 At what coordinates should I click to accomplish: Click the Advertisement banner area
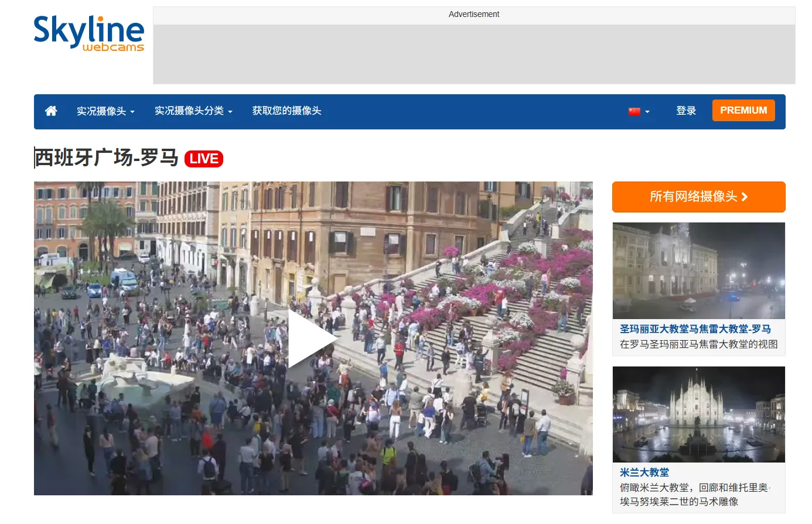(x=473, y=54)
